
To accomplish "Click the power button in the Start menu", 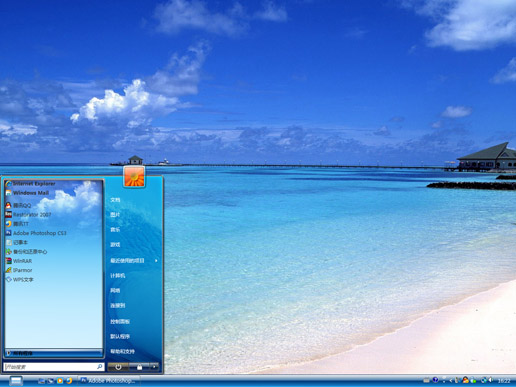I will (x=118, y=367).
